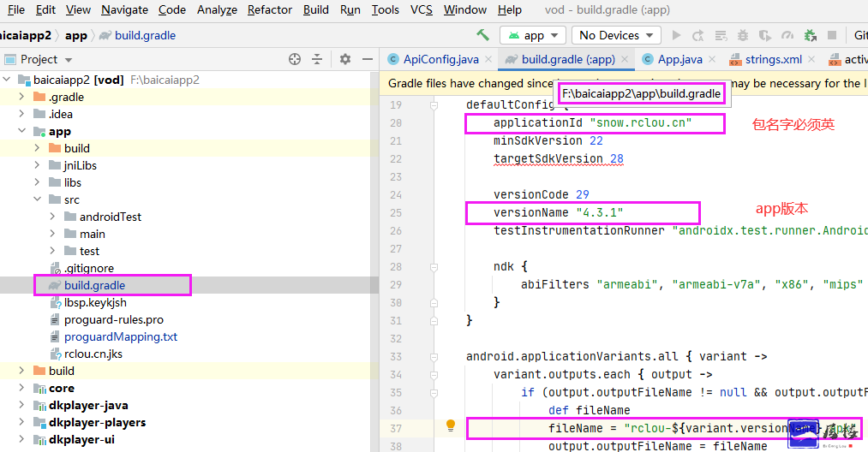The height and width of the screenshot is (452, 868).
Task: Close the strings.xml tab
Action: point(811,59)
